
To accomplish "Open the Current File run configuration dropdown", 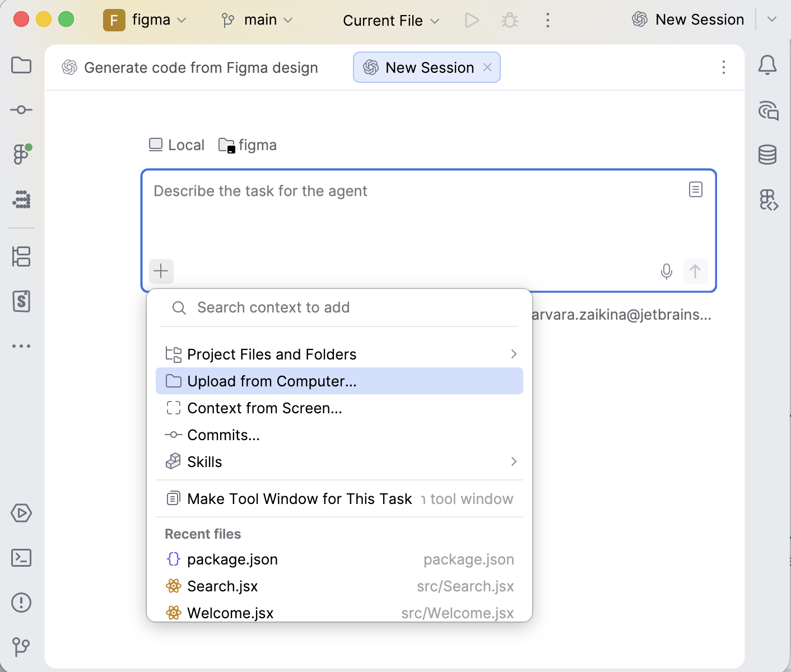I will point(391,21).
